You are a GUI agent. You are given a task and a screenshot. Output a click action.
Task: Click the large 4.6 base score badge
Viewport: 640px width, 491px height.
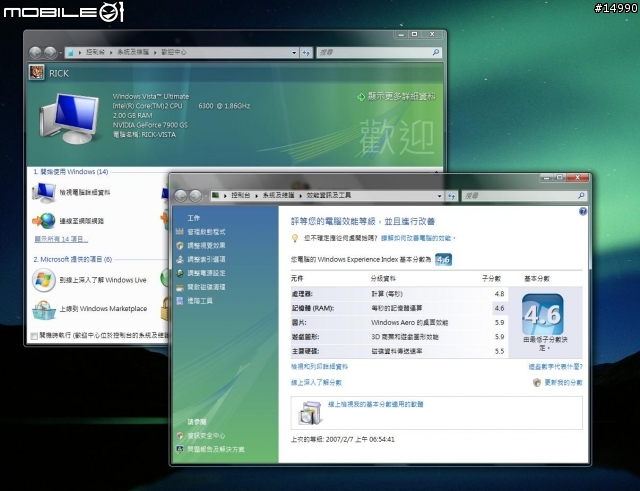pos(542,314)
